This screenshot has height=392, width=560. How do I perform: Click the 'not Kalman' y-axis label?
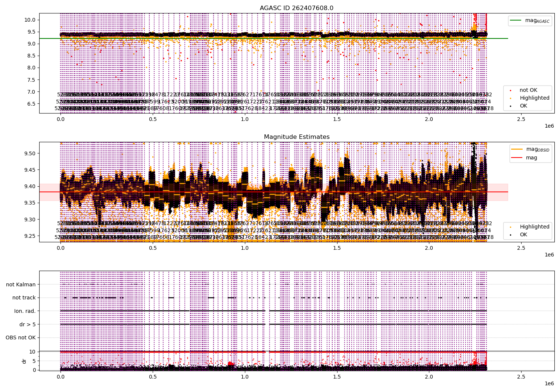click(x=21, y=284)
